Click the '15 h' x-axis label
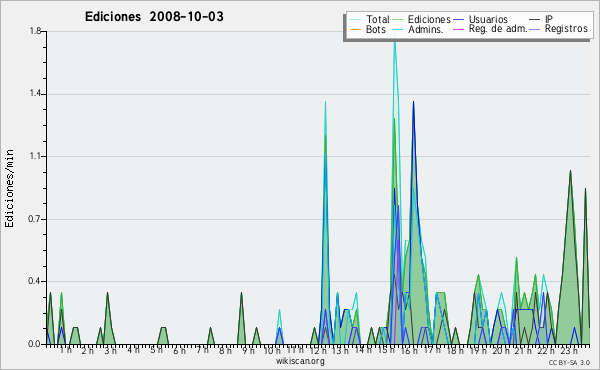 coord(386,350)
